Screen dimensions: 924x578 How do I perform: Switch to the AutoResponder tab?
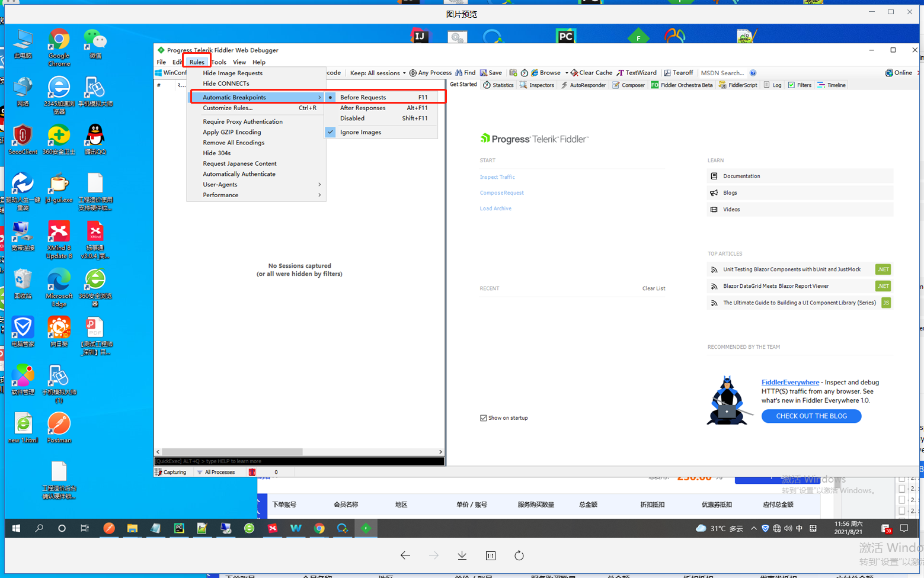[583, 85]
